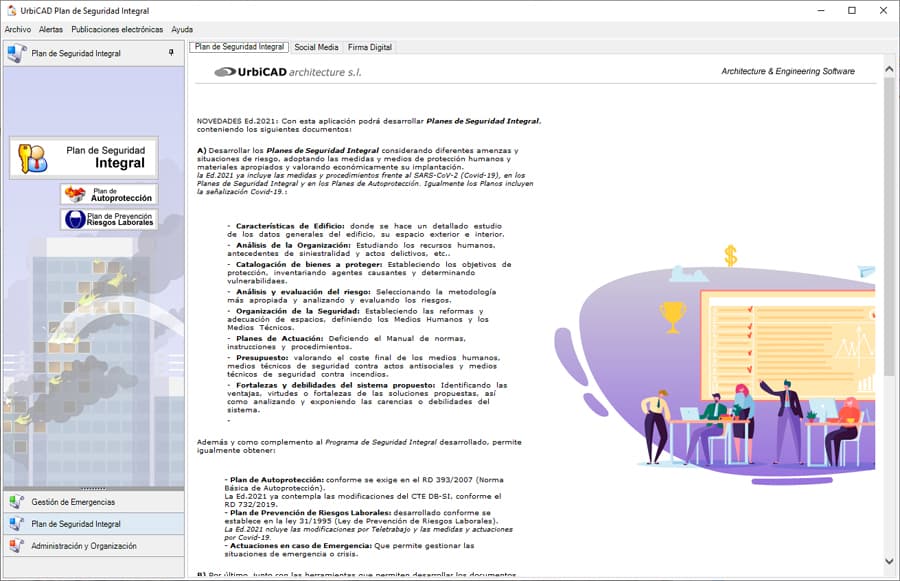
Task: Click the UrbiCAD title bar app icon
Action: (x=11, y=10)
